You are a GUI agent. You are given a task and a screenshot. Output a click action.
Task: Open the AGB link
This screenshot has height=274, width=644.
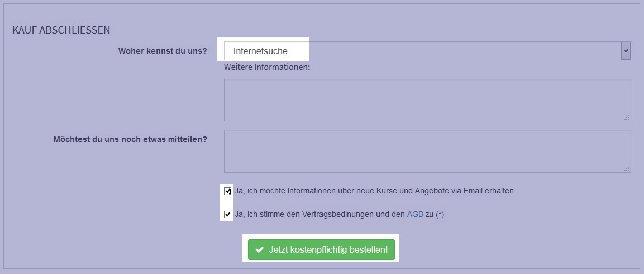[415, 214]
